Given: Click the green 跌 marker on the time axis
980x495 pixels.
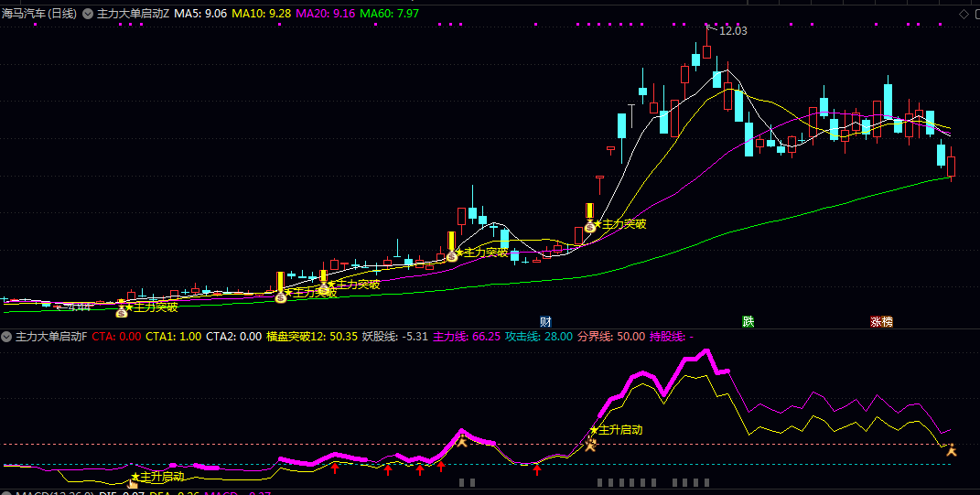Looking at the screenshot, I should 748,322.
